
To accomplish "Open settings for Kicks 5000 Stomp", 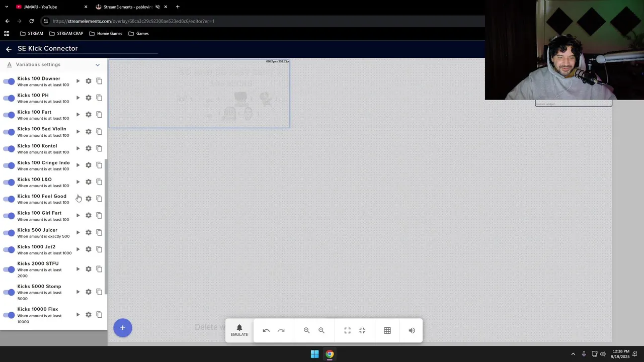I will pyautogui.click(x=89, y=292).
